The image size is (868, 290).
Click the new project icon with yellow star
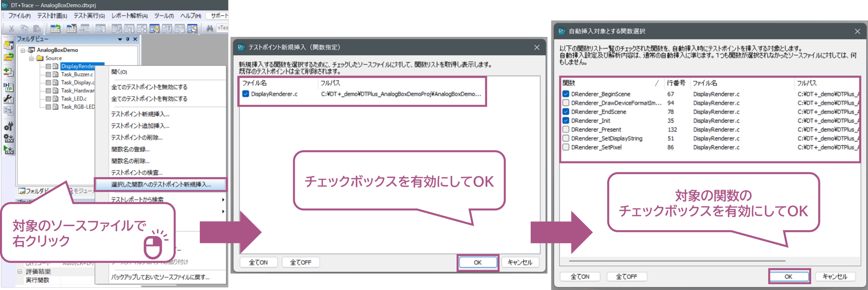8,45
